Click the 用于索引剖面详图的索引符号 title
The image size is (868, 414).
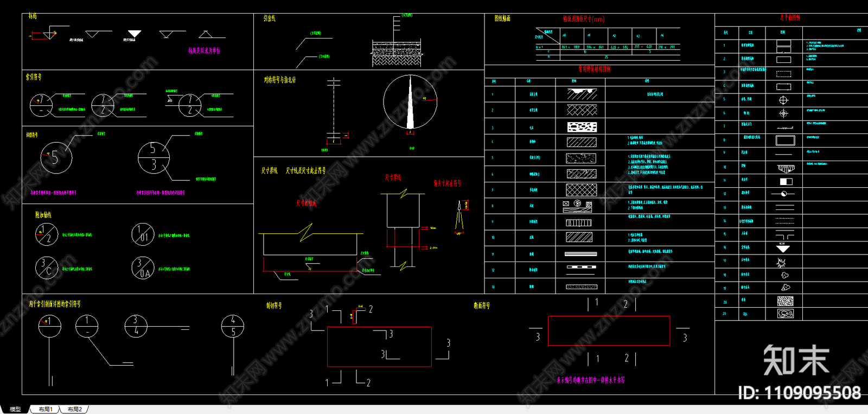pos(55,304)
